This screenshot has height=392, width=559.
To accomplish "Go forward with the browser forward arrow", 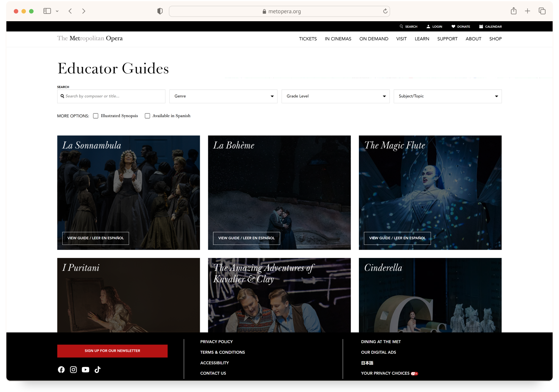I will (84, 11).
